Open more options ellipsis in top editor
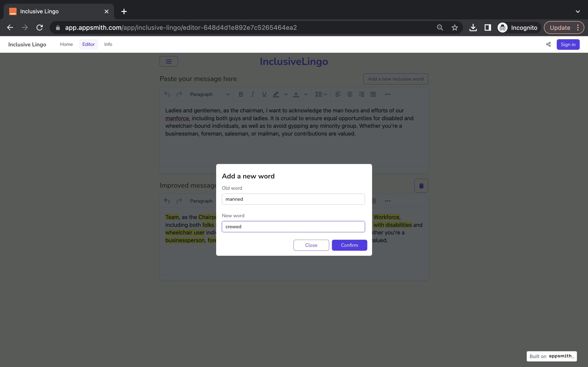 387,95
